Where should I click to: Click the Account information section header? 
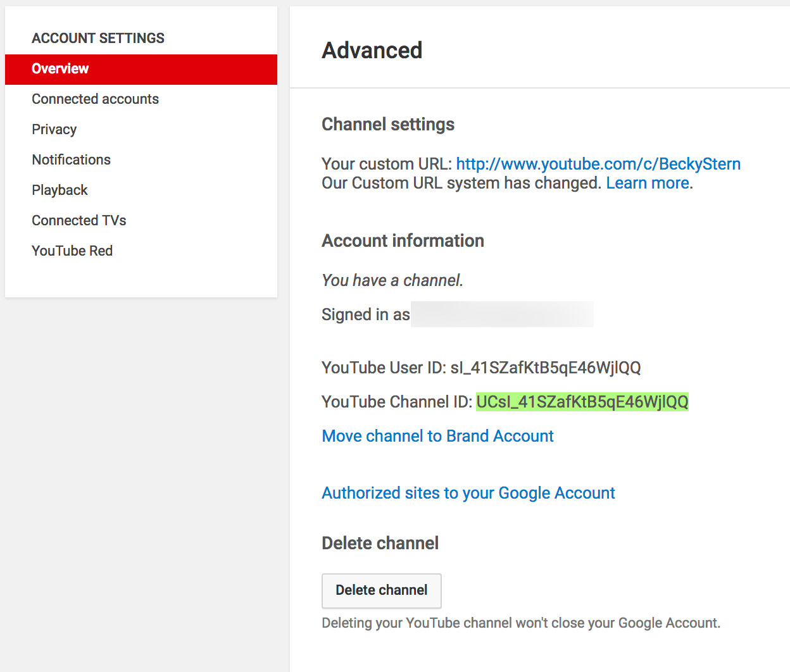tap(403, 240)
